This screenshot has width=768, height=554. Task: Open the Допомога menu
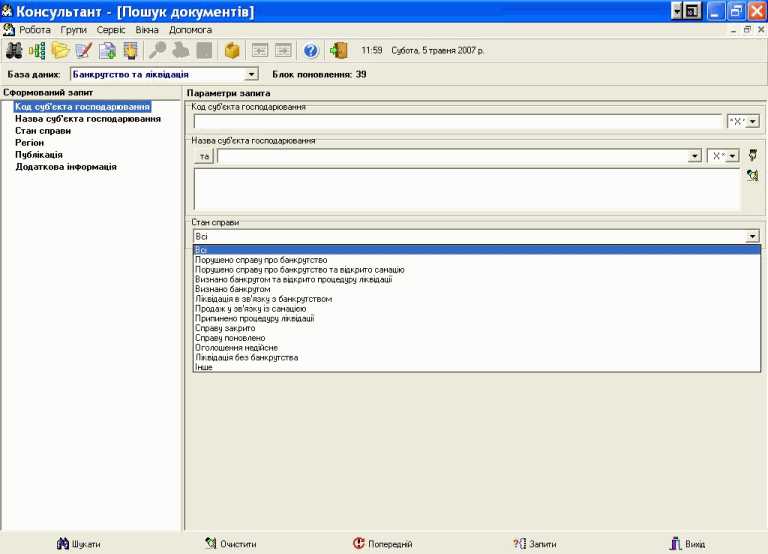point(190,30)
